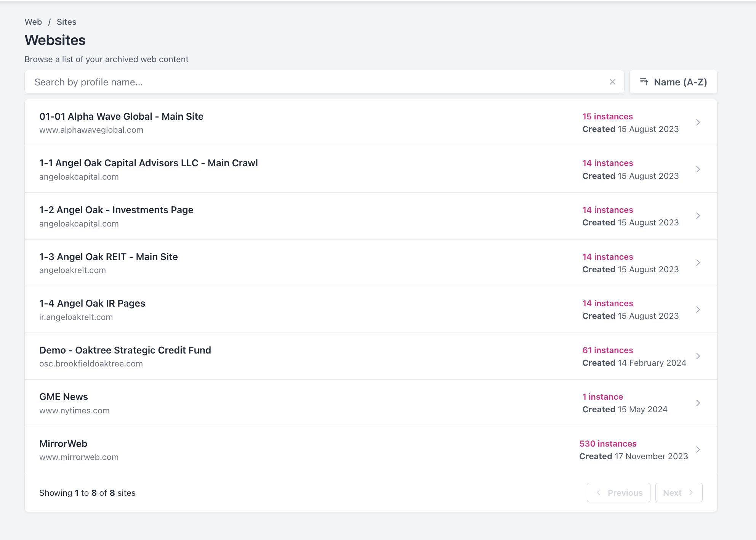
Task: Click Created 14 February 2024 date
Action: 634,363
